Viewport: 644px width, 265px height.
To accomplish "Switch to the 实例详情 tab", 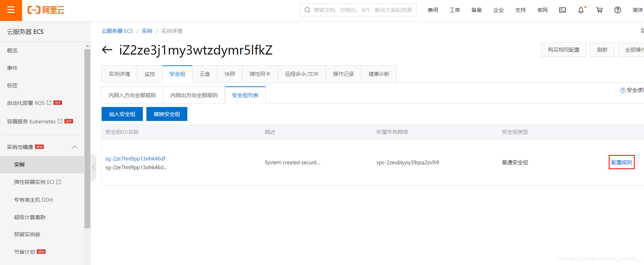I will click(119, 74).
